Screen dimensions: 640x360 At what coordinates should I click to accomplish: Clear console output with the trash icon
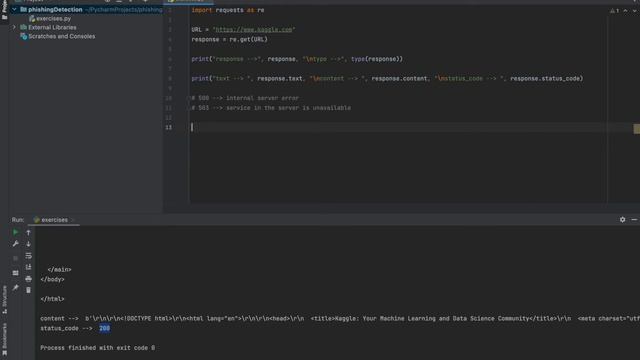point(28,290)
